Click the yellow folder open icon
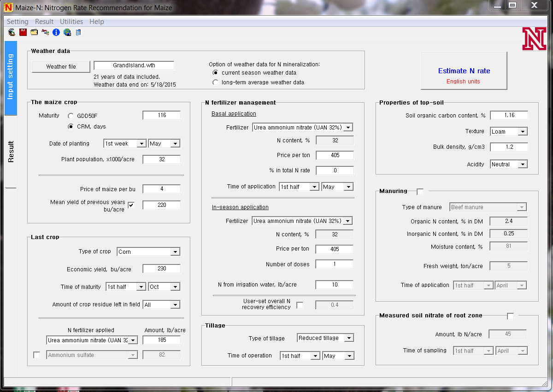This screenshot has height=392, width=553. (x=34, y=32)
